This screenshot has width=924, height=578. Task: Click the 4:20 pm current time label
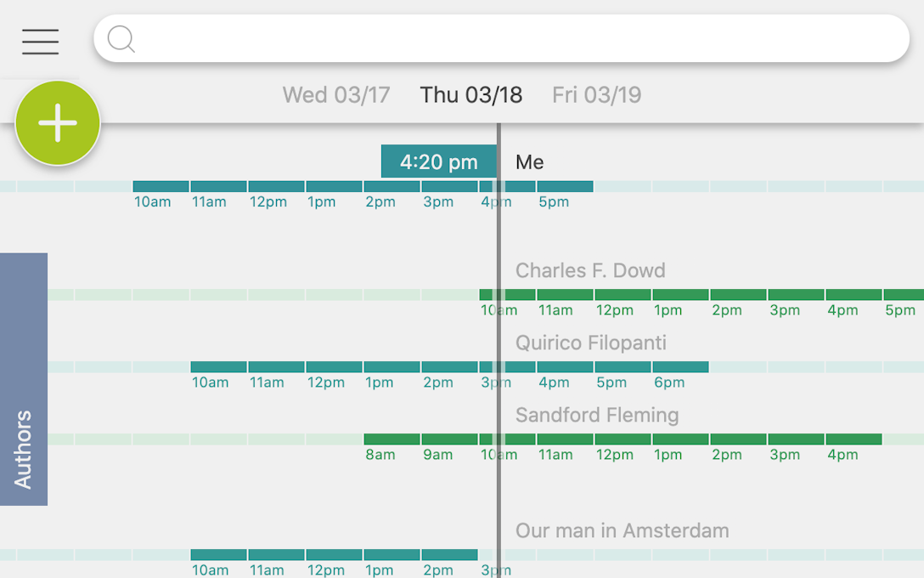tap(438, 161)
